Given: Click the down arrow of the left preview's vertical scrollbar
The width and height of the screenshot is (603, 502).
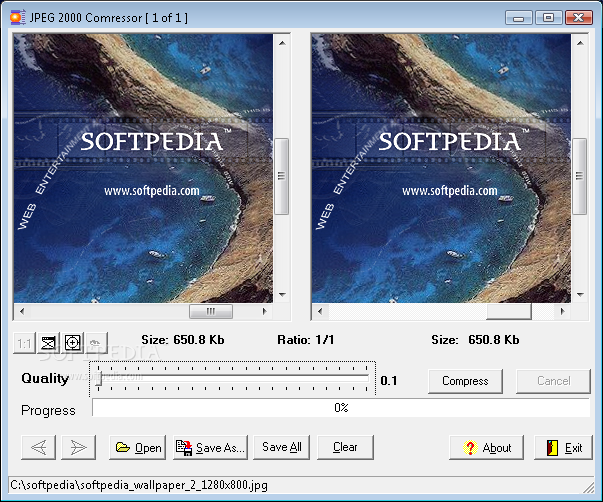Looking at the screenshot, I should 282,295.
